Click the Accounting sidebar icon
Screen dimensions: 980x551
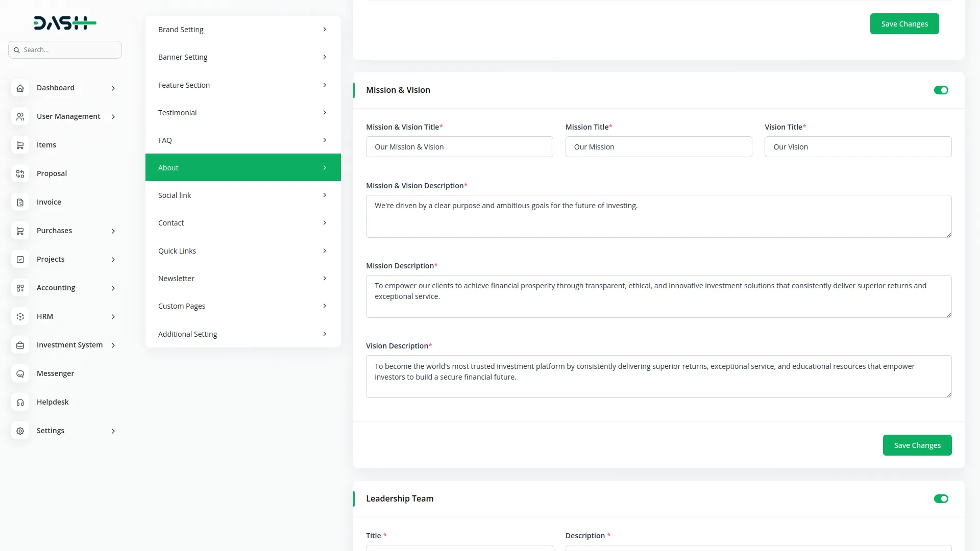[x=20, y=288]
